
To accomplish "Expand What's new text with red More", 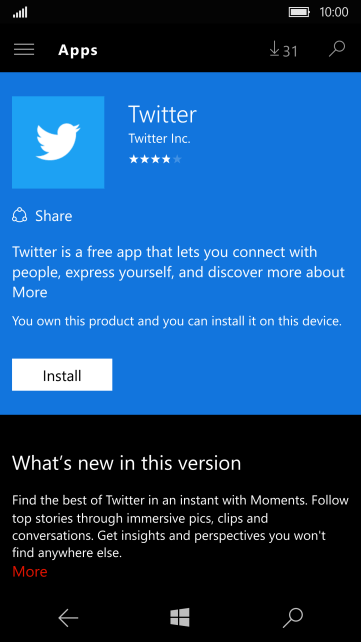I will pyautogui.click(x=29, y=572).
